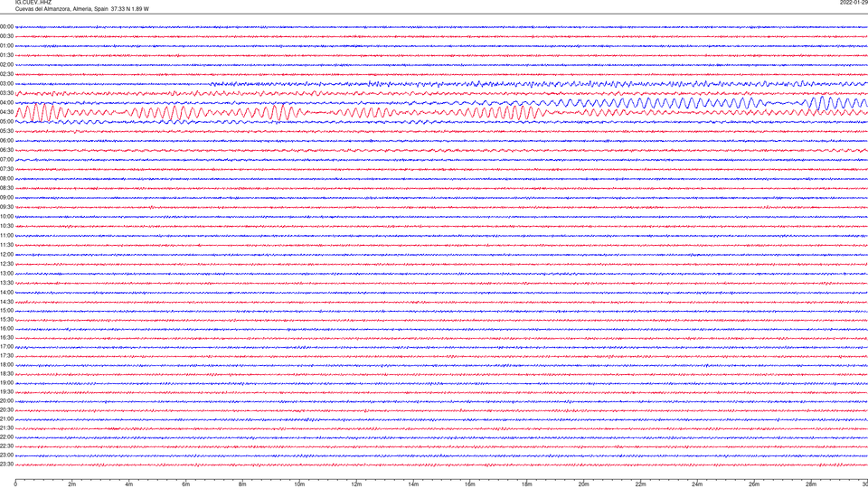This screenshot has height=488, width=868.
Task: Pick the 20:30 row label
Action: (x=6, y=410)
